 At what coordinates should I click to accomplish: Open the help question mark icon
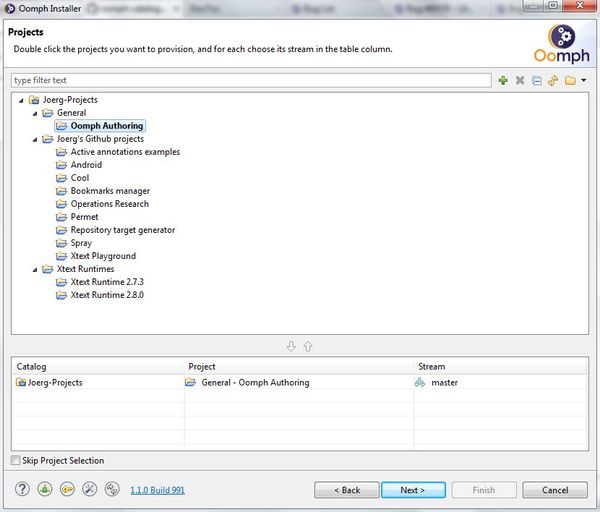click(x=22, y=489)
